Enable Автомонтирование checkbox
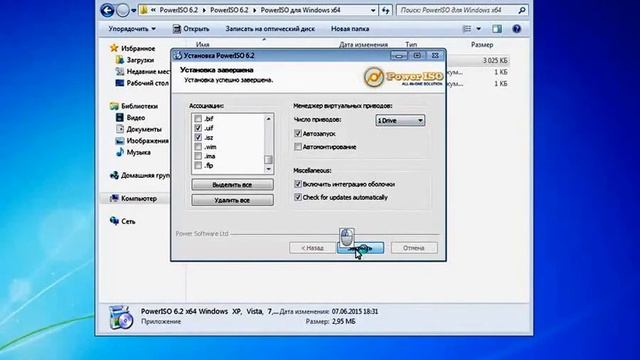Viewport: 640px width, 360px height. (x=298, y=147)
